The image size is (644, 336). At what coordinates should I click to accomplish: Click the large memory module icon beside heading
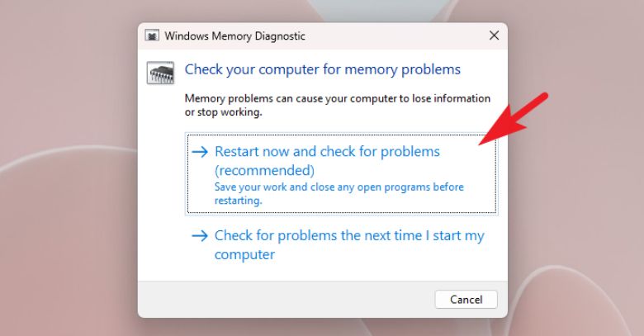pyautogui.click(x=159, y=73)
